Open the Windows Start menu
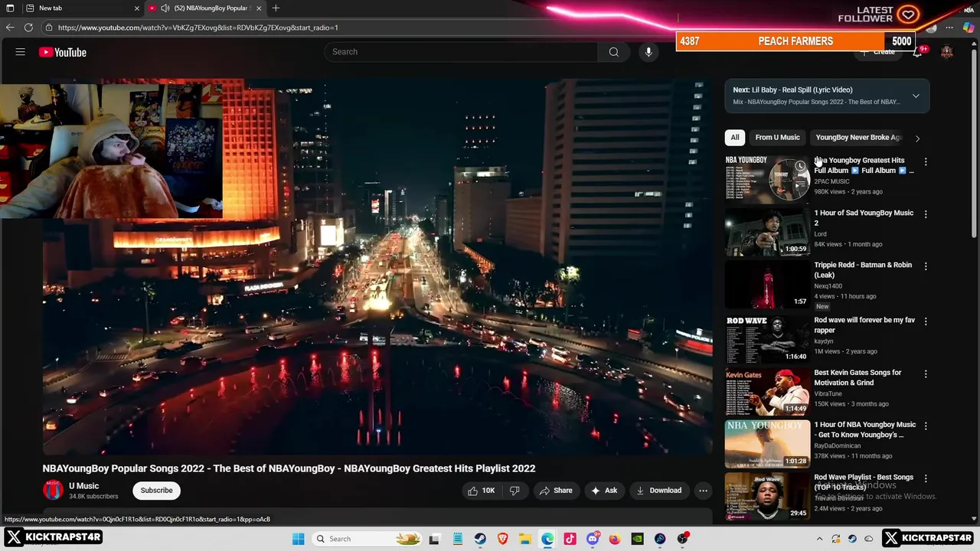The height and width of the screenshot is (551, 980). (x=298, y=539)
